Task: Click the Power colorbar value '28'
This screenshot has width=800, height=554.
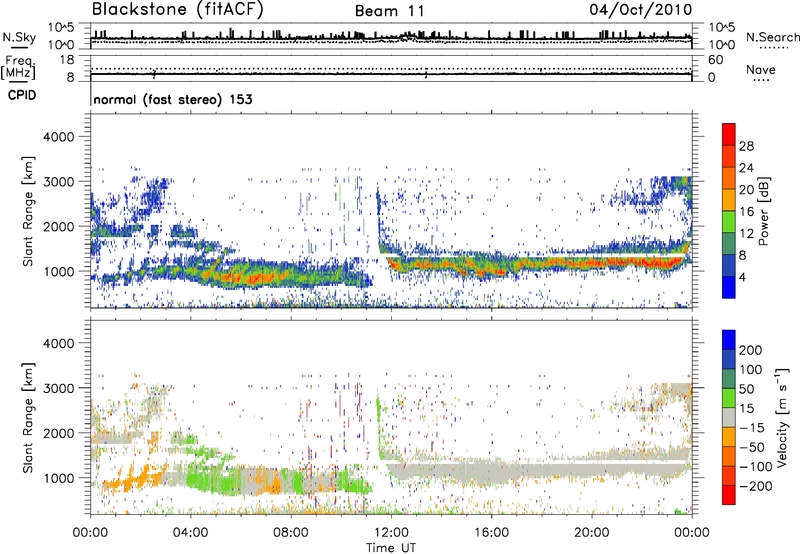Action: (746, 146)
